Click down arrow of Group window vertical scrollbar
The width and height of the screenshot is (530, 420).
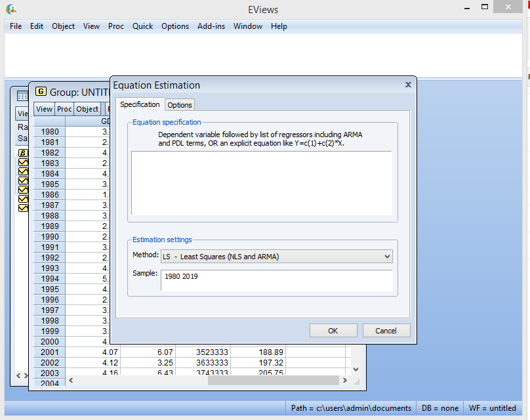(356, 369)
